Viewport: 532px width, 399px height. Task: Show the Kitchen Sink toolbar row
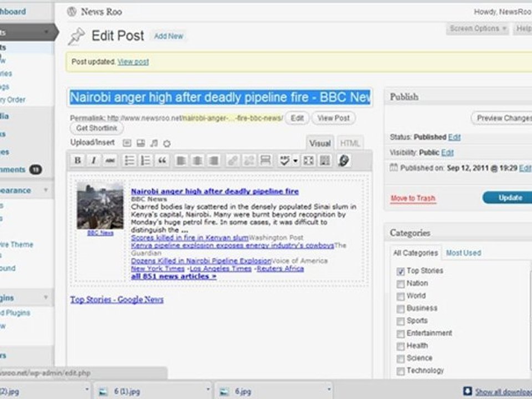(x=325, y=161)
